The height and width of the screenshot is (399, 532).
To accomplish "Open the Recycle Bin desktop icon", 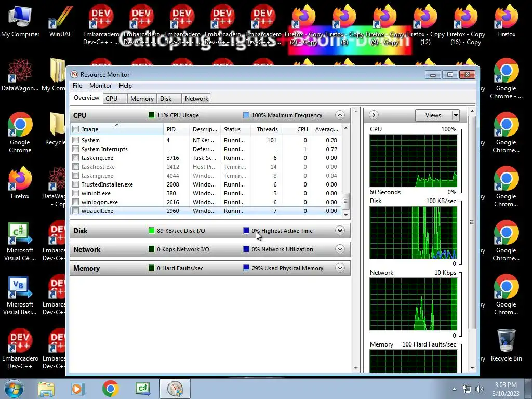I will [x=506, y=345].
